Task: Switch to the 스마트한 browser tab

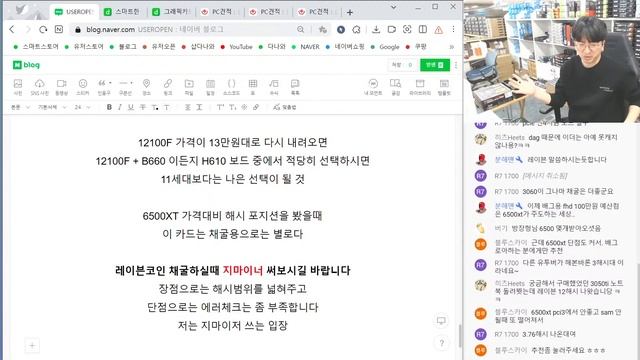Action: [x=122, y=12]
